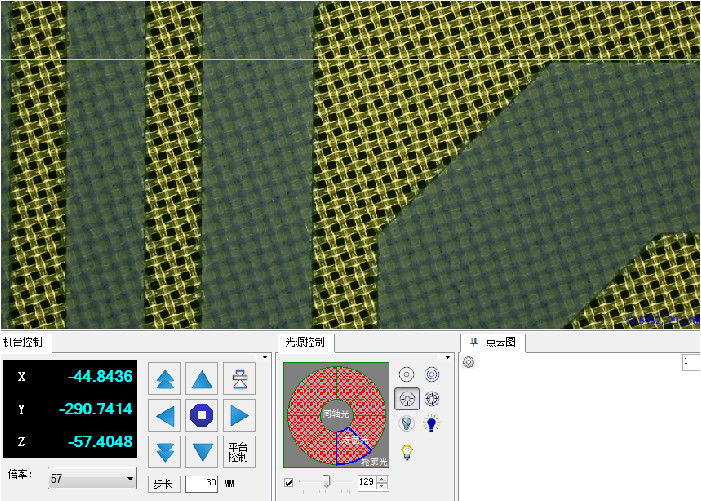701x501 pixels.
Task: Click the bright blue light bulb icon
Action: coord(432,424)
